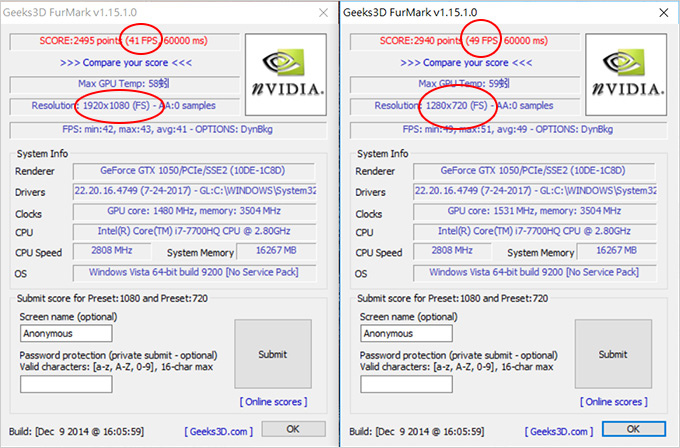Open Online scores link in right window
The image size is (680, 448).
(x=614, y=402)
